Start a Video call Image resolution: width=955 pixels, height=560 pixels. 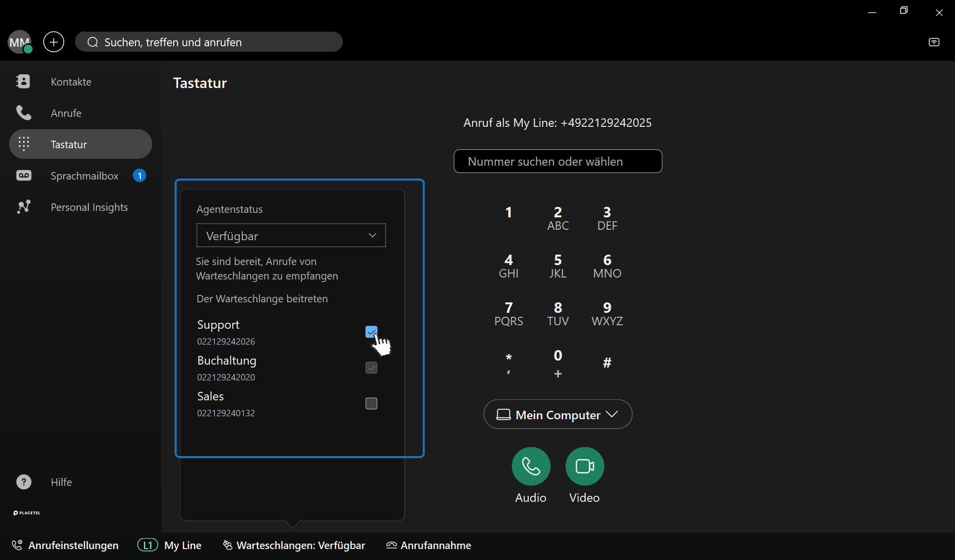tap(584, 466)
